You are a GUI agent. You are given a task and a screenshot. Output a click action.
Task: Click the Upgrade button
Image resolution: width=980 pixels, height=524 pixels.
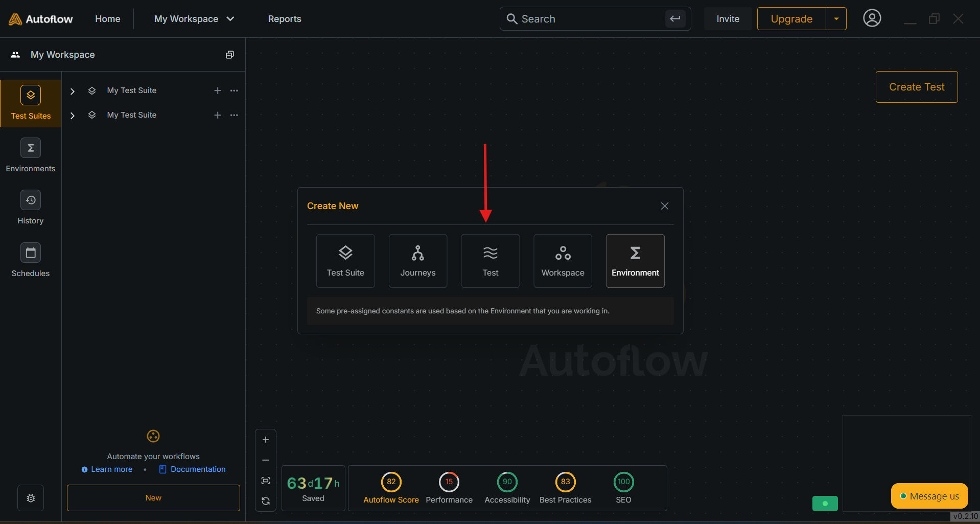pyautogui.click(x=791, y=19)
